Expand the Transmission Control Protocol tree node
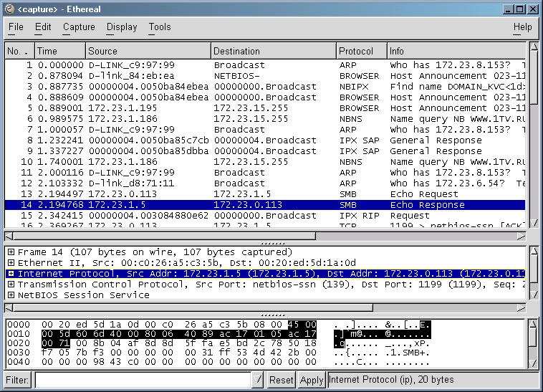543x392 pixels. tap(11, 285)
